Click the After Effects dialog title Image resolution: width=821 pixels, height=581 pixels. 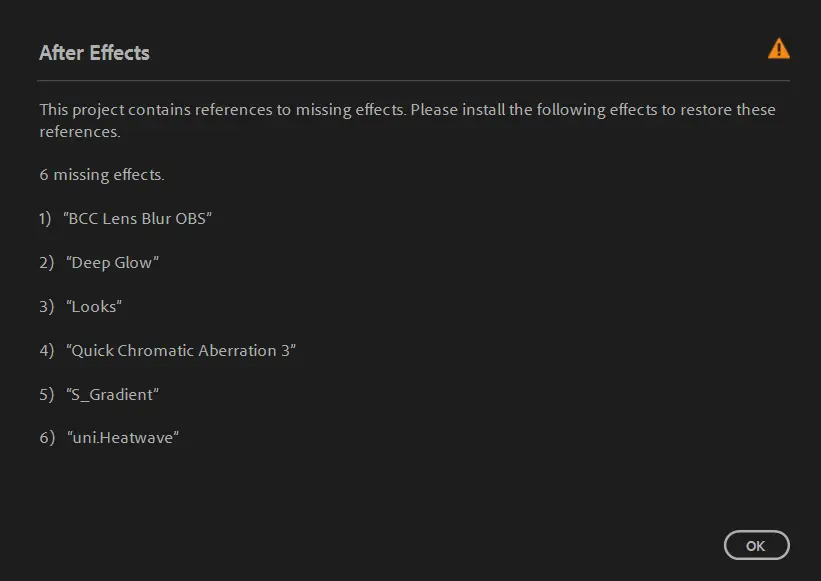coord(94,53)
